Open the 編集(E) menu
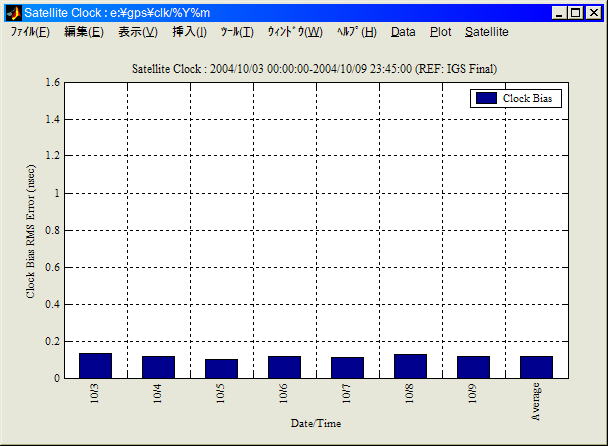This screenshot has height=446, width=608. (83, 32)
